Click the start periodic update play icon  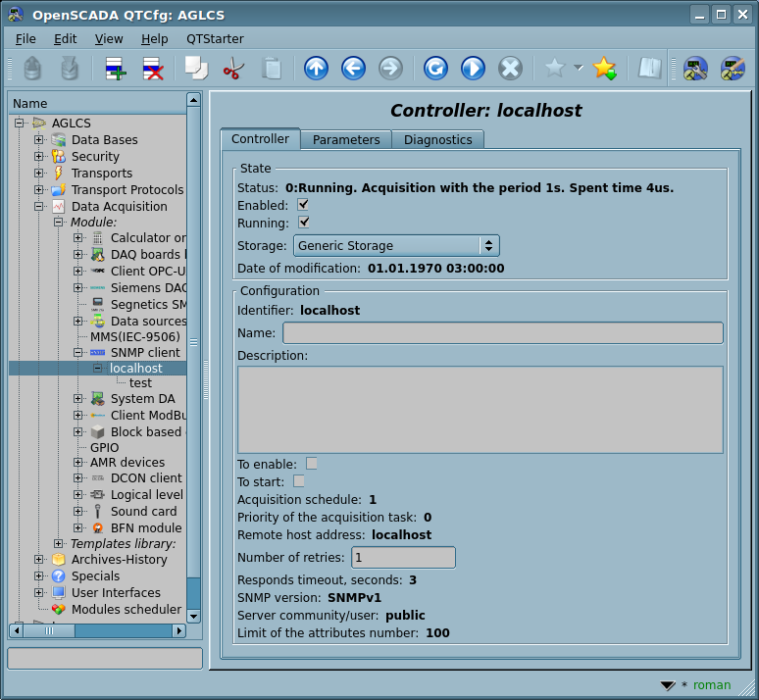point(473,69)
